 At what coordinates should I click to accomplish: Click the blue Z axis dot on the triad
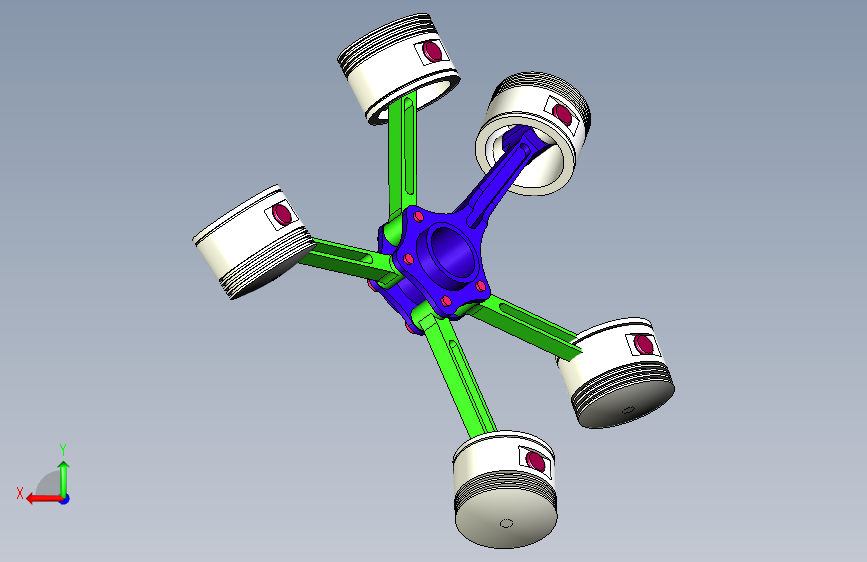[65, 499]
